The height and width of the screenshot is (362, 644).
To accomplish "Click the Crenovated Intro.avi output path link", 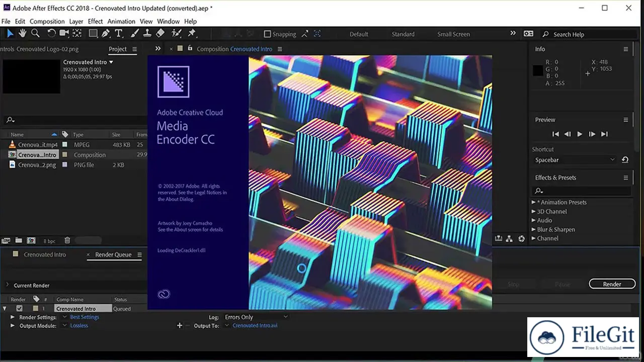I will (255, 326).
